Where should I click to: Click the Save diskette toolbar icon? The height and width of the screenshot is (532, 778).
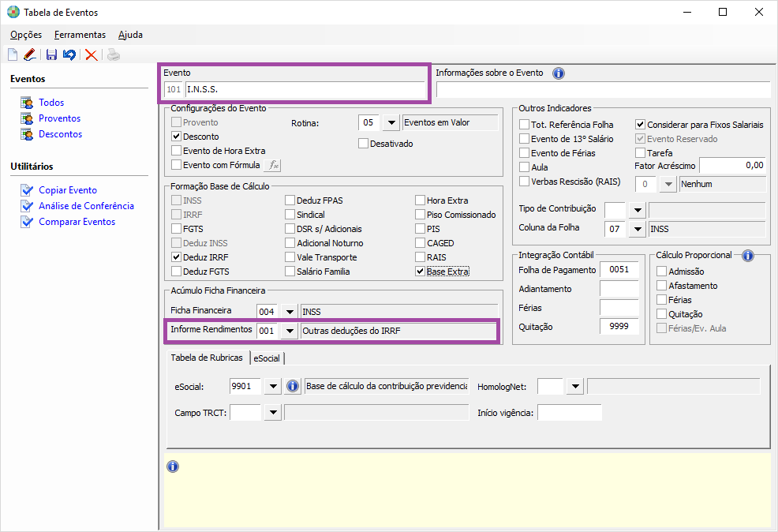51,54
